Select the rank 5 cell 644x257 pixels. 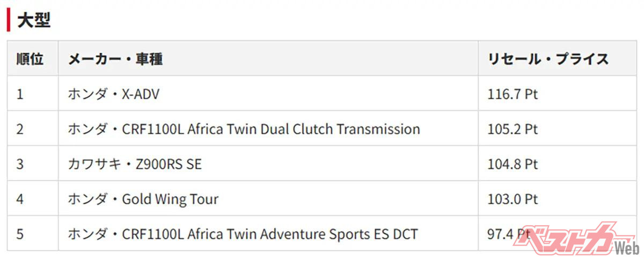click(20, 234)
